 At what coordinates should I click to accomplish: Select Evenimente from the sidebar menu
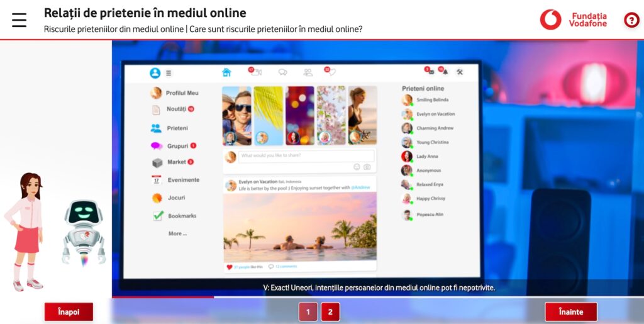point(183,180)
